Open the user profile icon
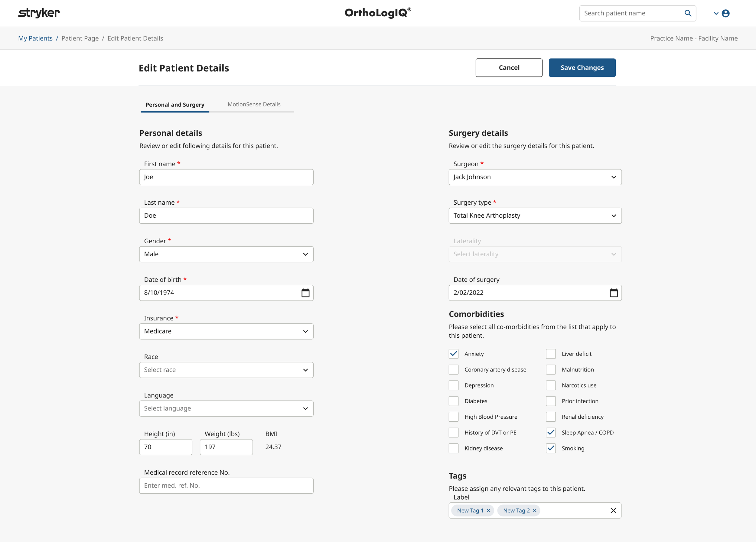Screen dimensions: 756x542 point(726,13)
